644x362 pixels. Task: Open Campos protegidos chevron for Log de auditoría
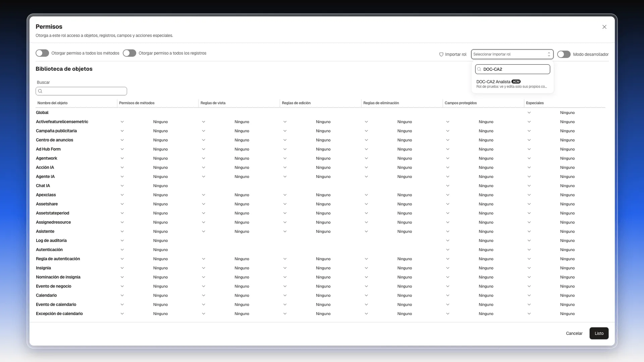click(x=448, y=241)
